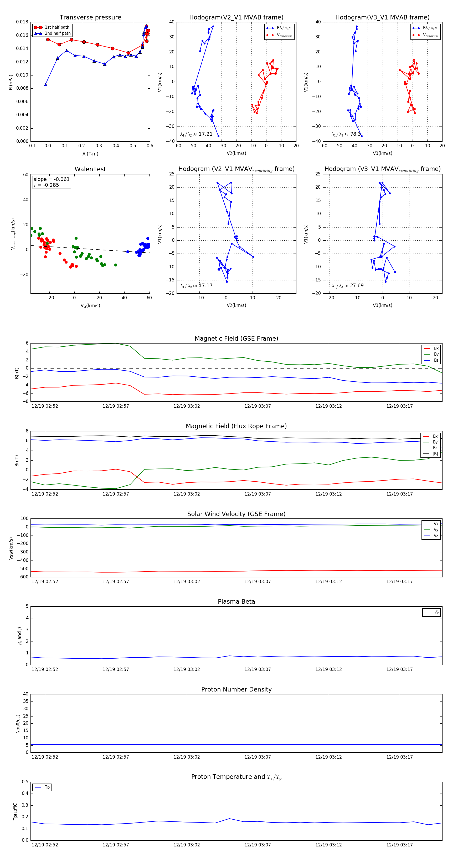
Task: Select the "Bx'" legend entry in Flux Rope plot
Action: click(431, 436)
